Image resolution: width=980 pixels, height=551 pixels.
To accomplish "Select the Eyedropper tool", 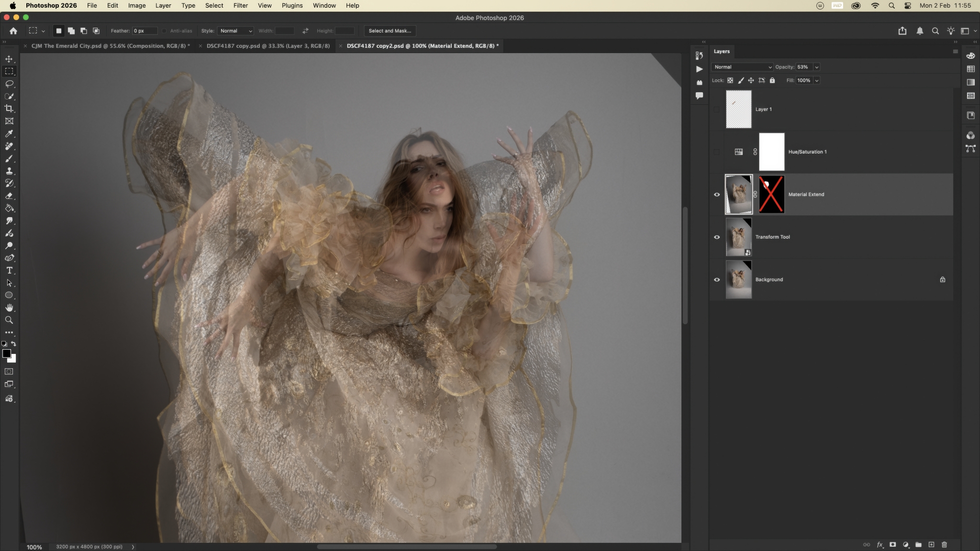I will click(x=9, y=134).
